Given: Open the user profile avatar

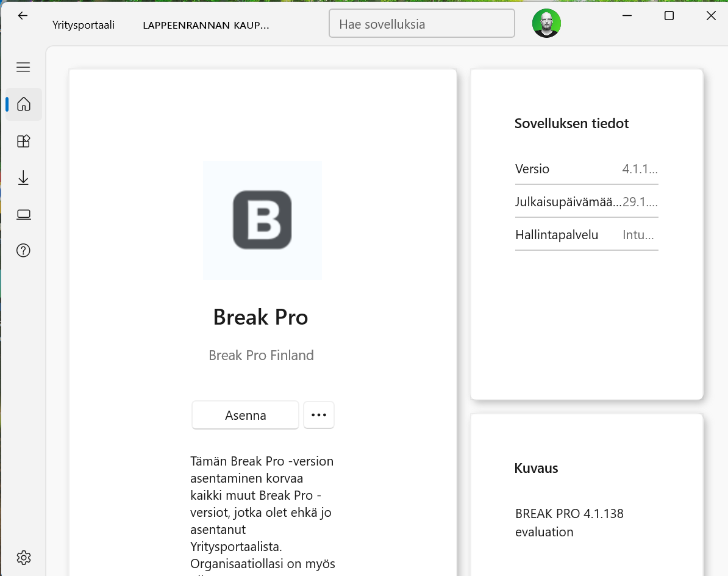Looking at the screenshot, I should tap(546, 23).
